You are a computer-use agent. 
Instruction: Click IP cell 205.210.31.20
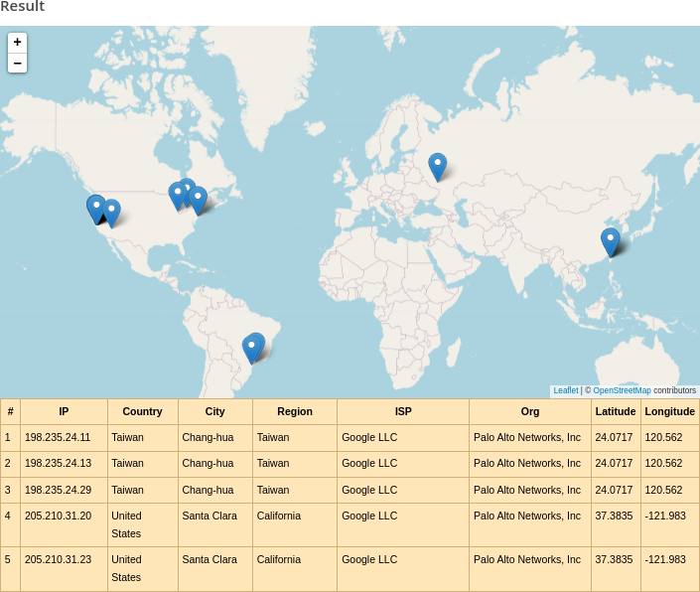(x=58, y=516)
